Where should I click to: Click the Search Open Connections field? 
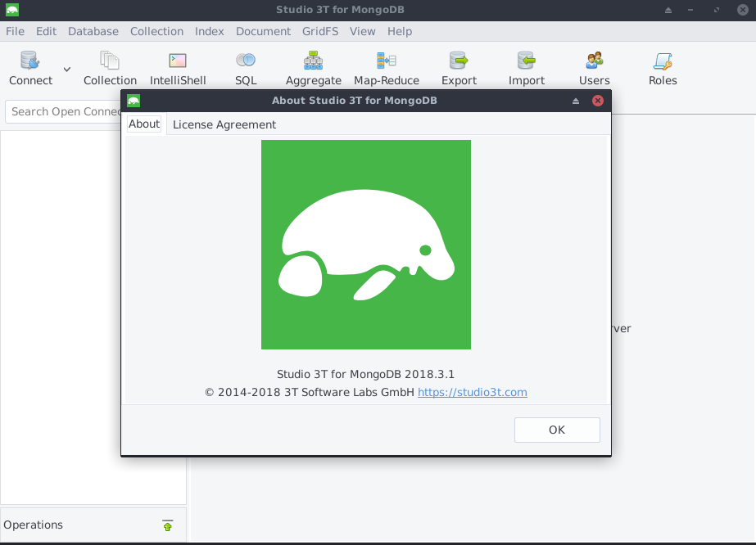coord(63,112)
